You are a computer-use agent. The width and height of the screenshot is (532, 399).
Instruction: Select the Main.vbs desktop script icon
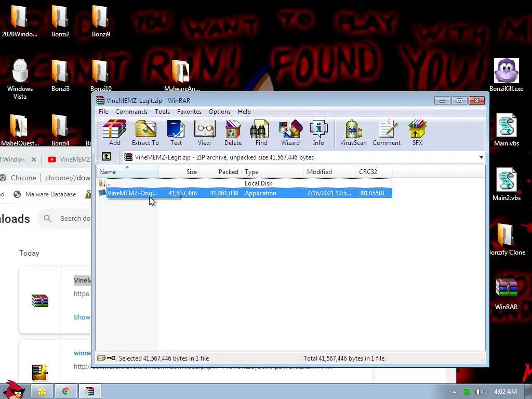[x=506, y=130]
